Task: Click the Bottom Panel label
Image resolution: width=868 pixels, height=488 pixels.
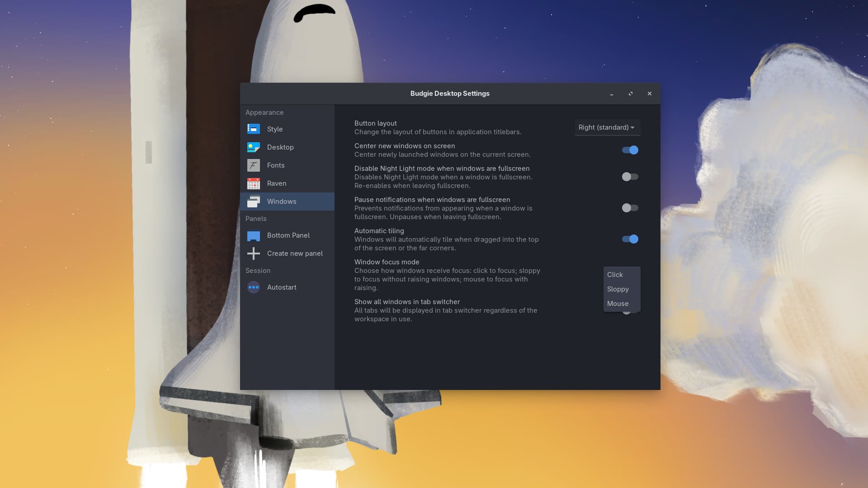Action: 288,235
